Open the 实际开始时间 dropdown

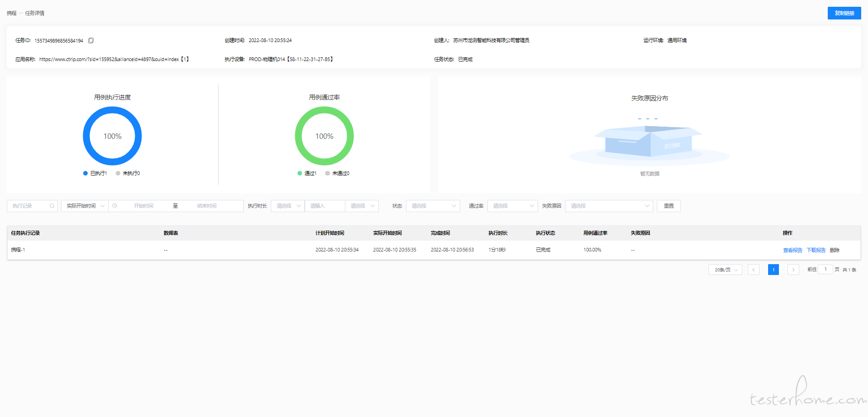[85, 206]
